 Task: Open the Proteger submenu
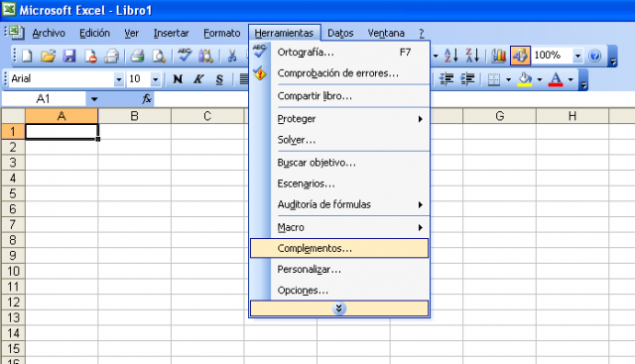point(339,119)
